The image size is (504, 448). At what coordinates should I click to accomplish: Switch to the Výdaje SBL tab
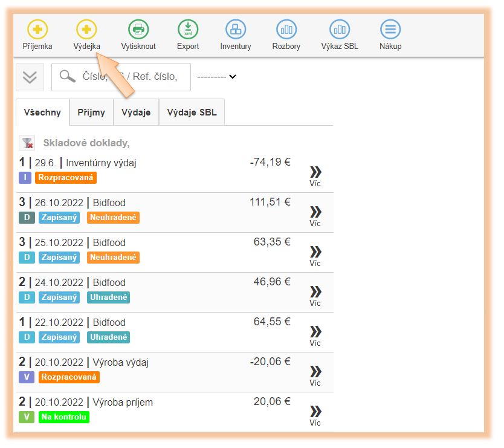point(192,112)
